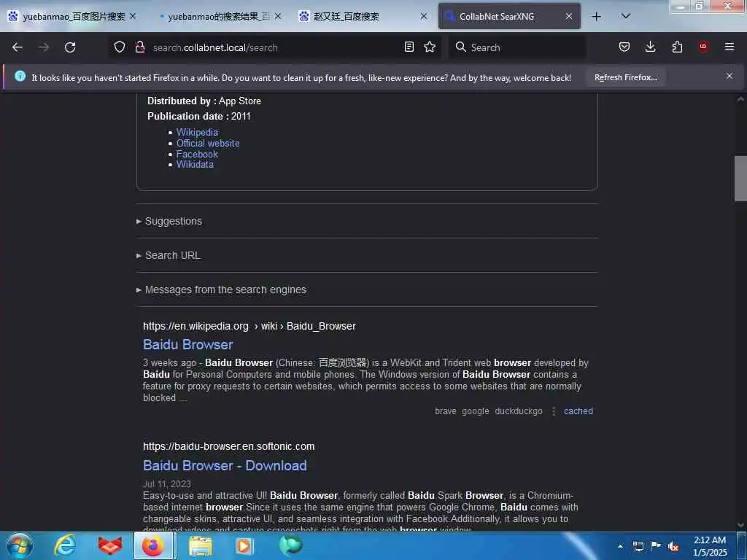The image size is (747, 560).
Task: Toggle reader view icon
Action: (x=409, y=47)
